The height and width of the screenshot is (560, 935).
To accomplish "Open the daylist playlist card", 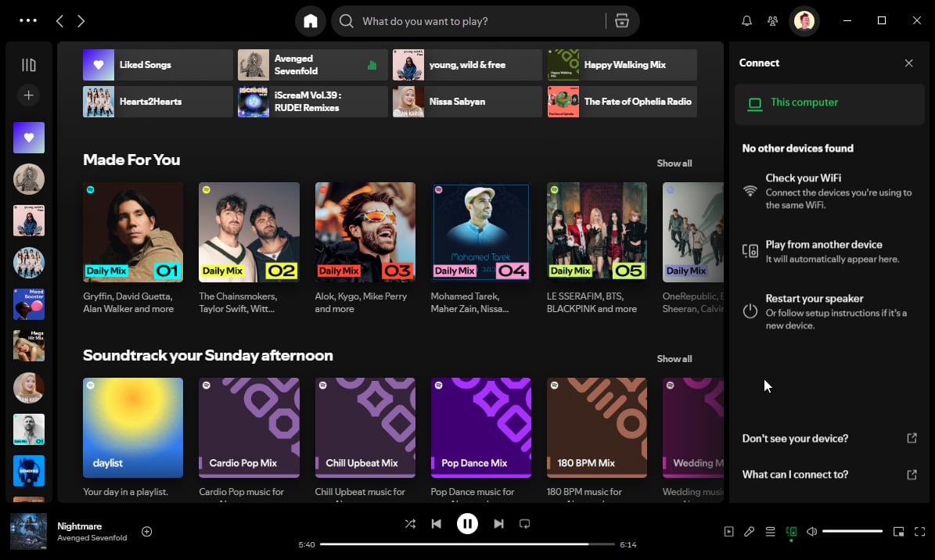I will click(x=133, y=439).
